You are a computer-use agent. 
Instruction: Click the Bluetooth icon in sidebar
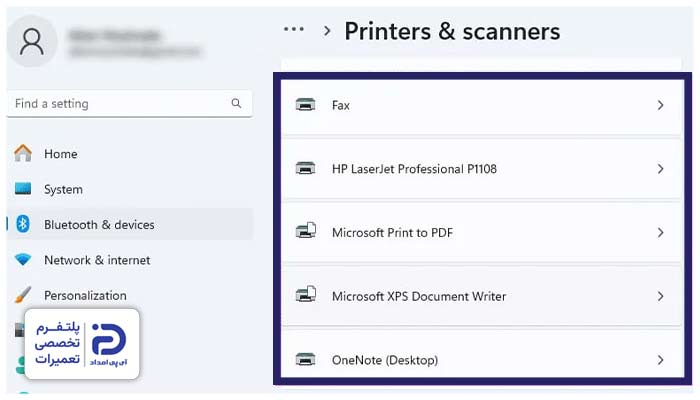pos(23,224)
